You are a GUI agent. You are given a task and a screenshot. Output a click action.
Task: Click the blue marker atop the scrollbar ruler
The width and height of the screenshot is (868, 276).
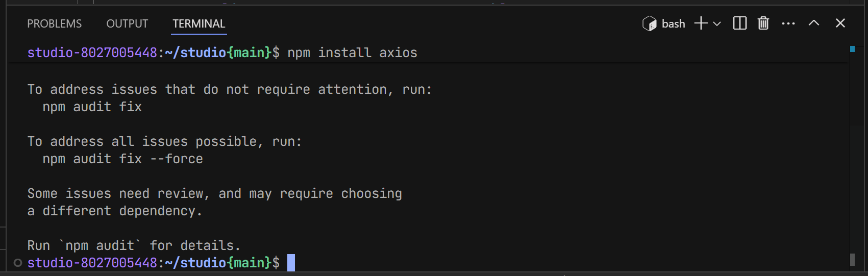(x=852, y=49)
